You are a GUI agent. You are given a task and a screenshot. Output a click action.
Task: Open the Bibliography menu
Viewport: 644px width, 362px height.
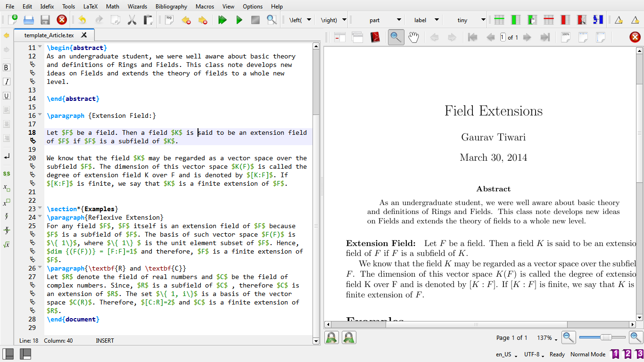[171, 7]
